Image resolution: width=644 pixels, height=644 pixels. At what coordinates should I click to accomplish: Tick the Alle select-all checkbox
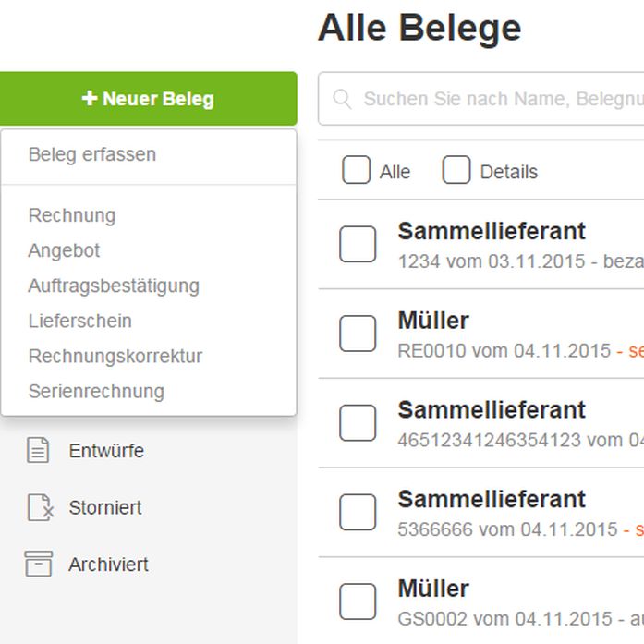356,170
